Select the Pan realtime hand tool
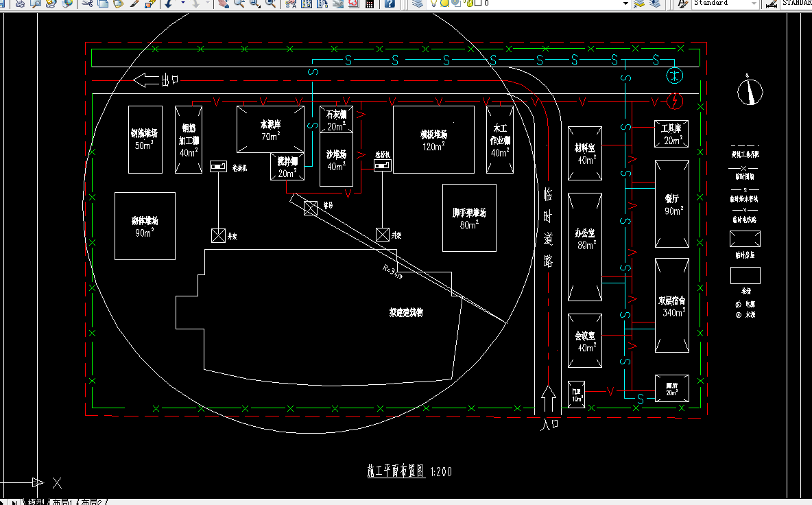 click(x=223, y=3)
